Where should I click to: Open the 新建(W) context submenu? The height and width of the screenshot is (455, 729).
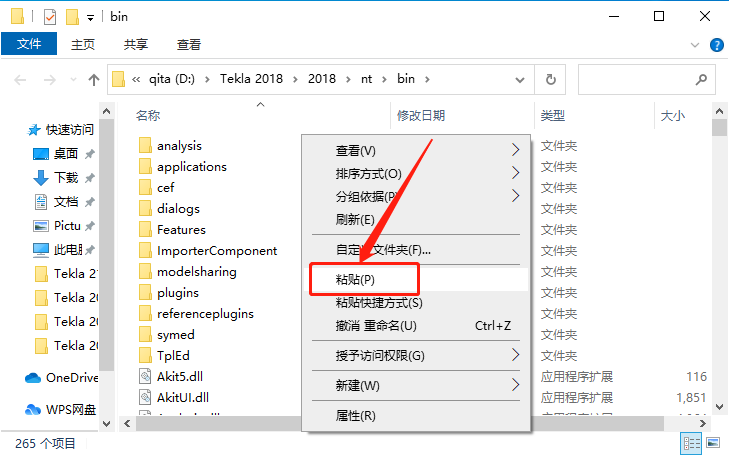click(x=416, y=385)
